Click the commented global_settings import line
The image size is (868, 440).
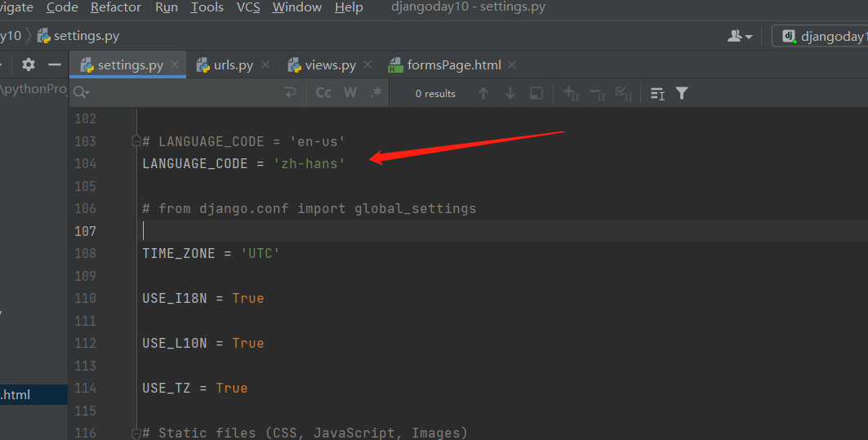[309, 209]
